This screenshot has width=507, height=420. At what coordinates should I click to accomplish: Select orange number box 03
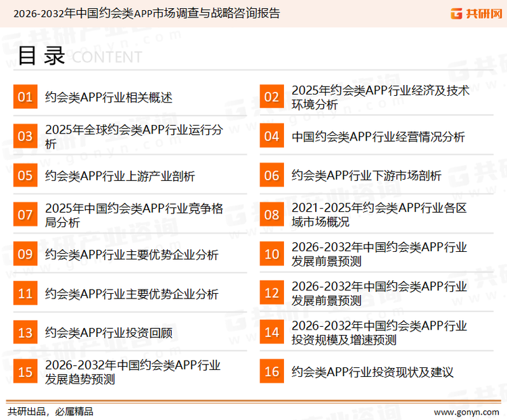click(x=25, y=136)
